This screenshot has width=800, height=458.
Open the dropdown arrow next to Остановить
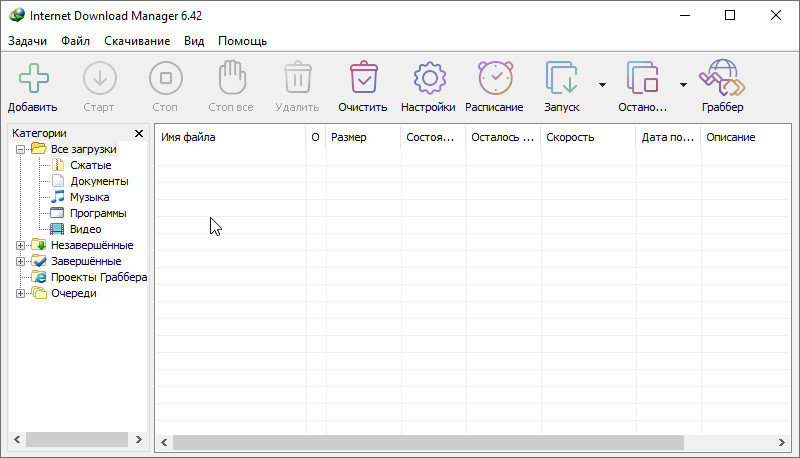(683, 85)
